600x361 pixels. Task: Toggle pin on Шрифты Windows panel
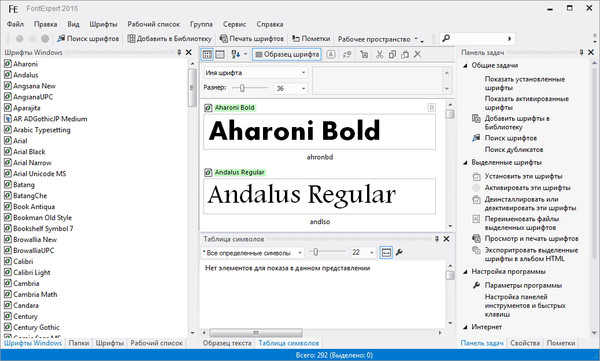click(x=179, y=52)
